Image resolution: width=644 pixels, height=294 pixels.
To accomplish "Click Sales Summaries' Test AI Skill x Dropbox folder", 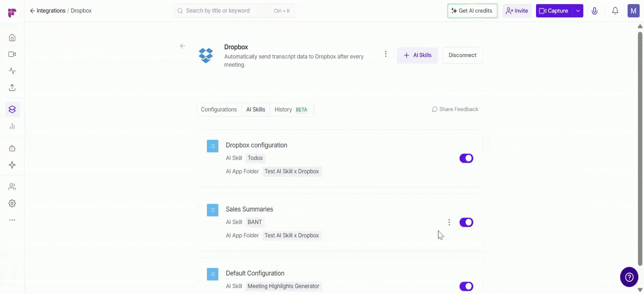I will click(292, 235).
